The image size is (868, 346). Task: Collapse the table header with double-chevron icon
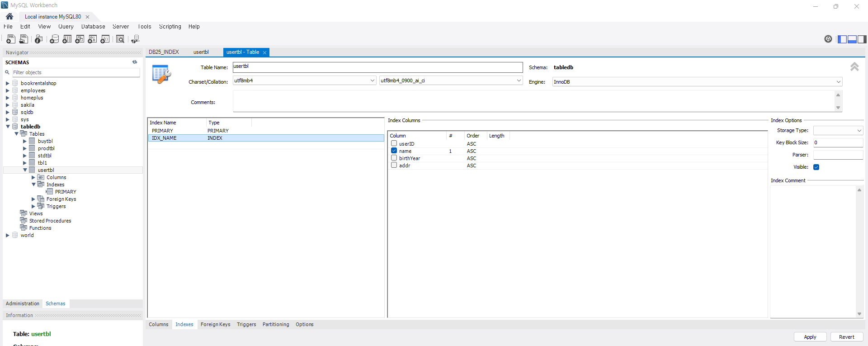click(854, 66)
